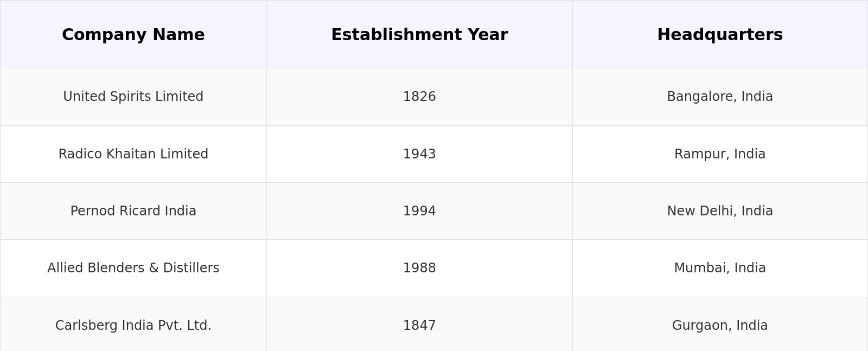Select the United Spirits Limited cell
Screen dimensions: 868x351
[x=133, y=97]
